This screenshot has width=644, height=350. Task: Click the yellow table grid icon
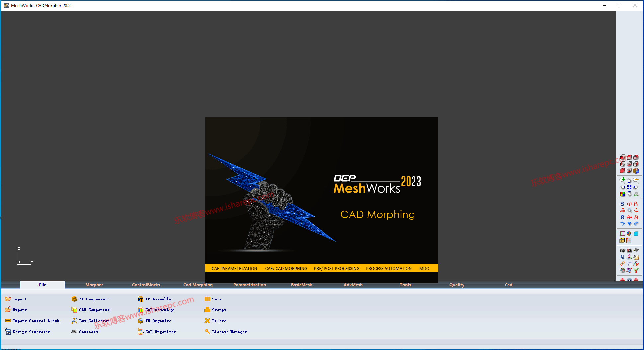coord(622,240)
